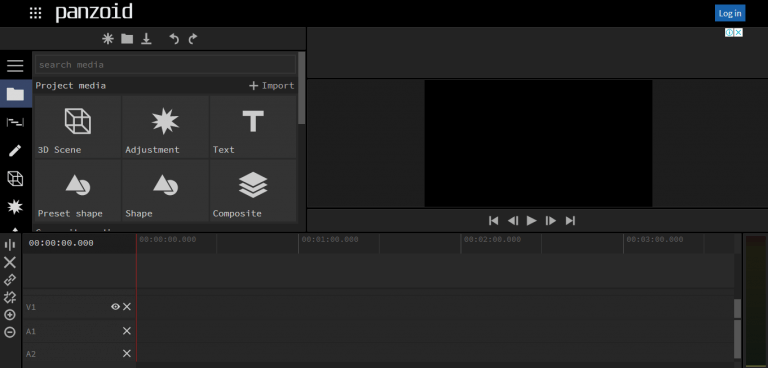
Task: Click the download/export icon in top toolbar
Action: (146, 39)
